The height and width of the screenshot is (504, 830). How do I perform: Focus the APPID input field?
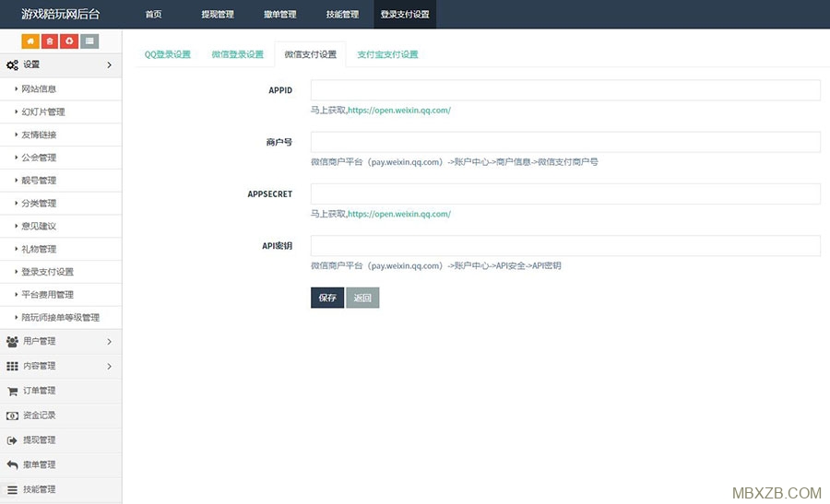pyautogui.click(x=565, y=90)
